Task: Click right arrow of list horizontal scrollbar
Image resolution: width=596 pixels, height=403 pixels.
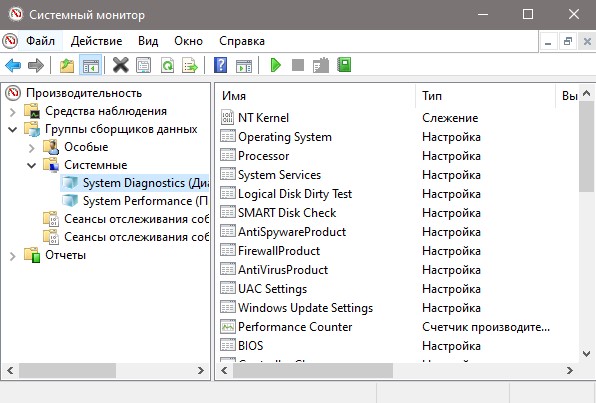Action: coord(569,370)
